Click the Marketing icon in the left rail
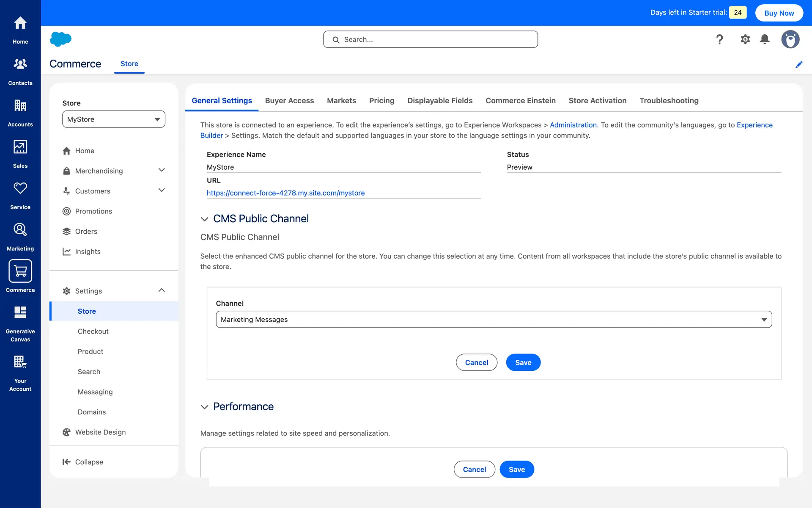The height and width of the screenshot is (508, 812). coord(20,230)
